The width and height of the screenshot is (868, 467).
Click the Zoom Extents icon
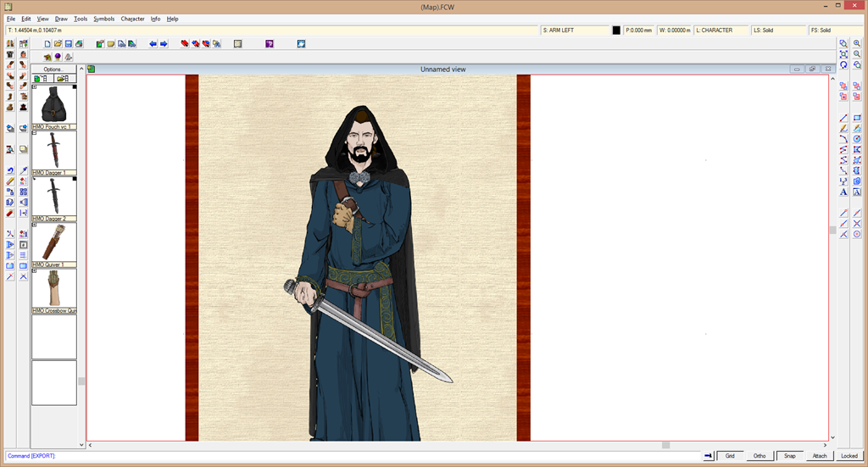(x=843, y=53)
